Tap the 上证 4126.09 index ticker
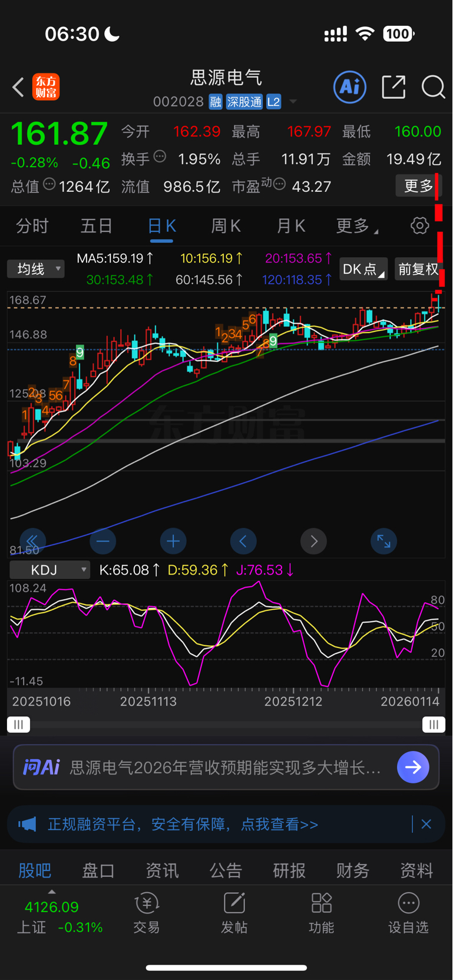The image size is (453, 980). [59, 917]
